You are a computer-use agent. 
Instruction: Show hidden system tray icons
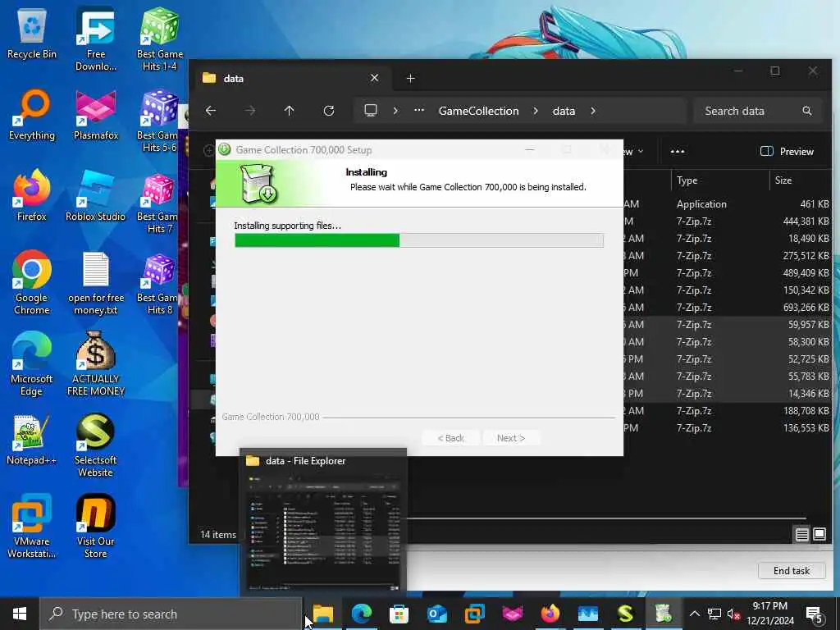click(694, 614)
